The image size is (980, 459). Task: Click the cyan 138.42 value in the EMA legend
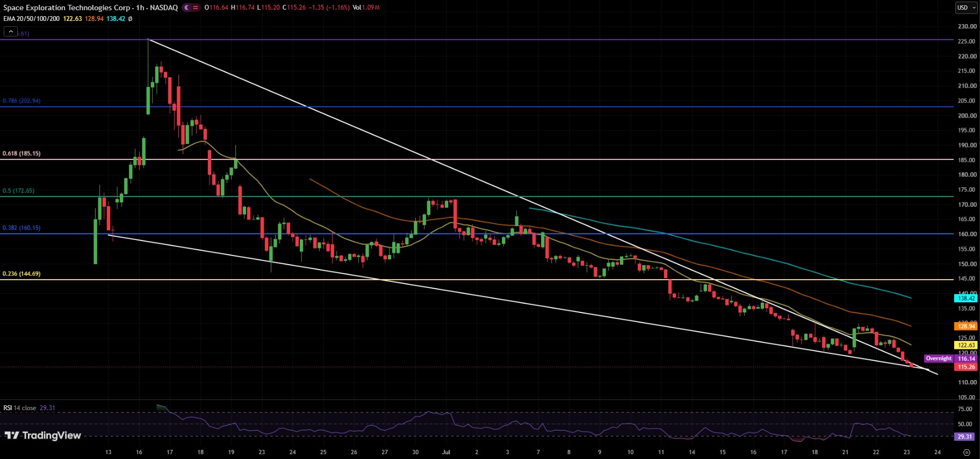click(116, 19)
